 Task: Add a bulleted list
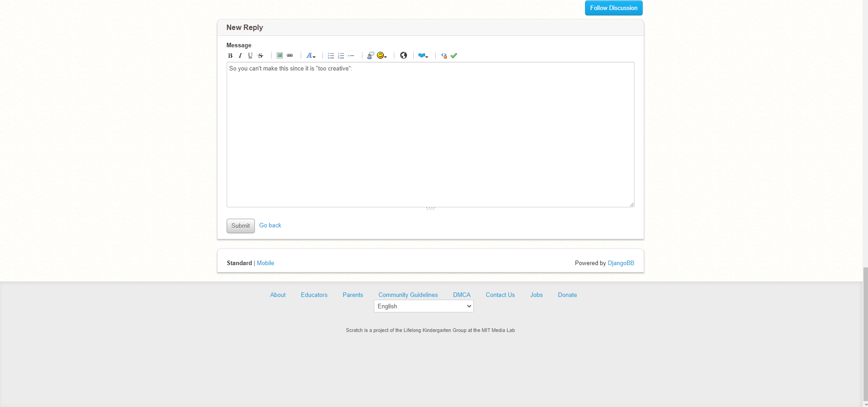(331, 55)
